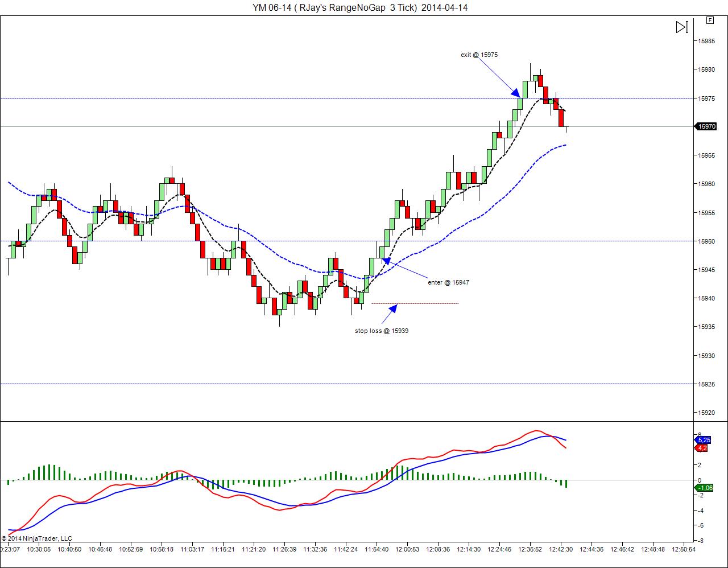Click the 15930 price axis label

[x=706, y=356]
